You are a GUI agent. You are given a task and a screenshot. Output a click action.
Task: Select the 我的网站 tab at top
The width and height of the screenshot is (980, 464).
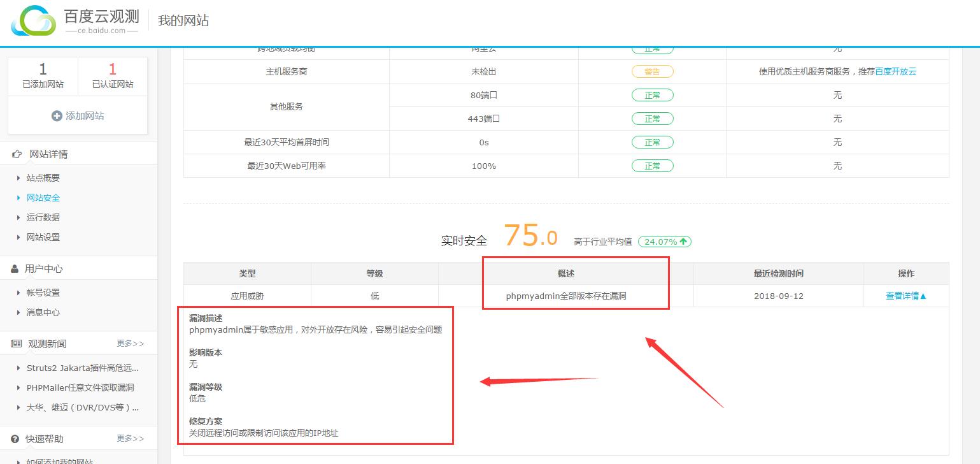coord(182,20)
